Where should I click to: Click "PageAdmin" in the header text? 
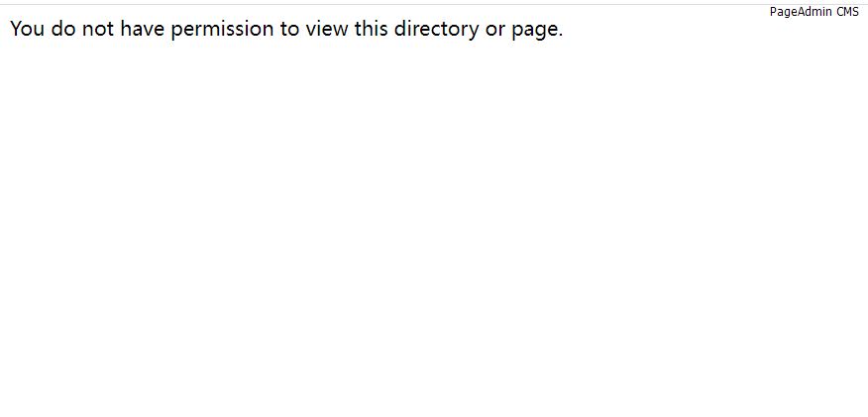coord(801,12)
